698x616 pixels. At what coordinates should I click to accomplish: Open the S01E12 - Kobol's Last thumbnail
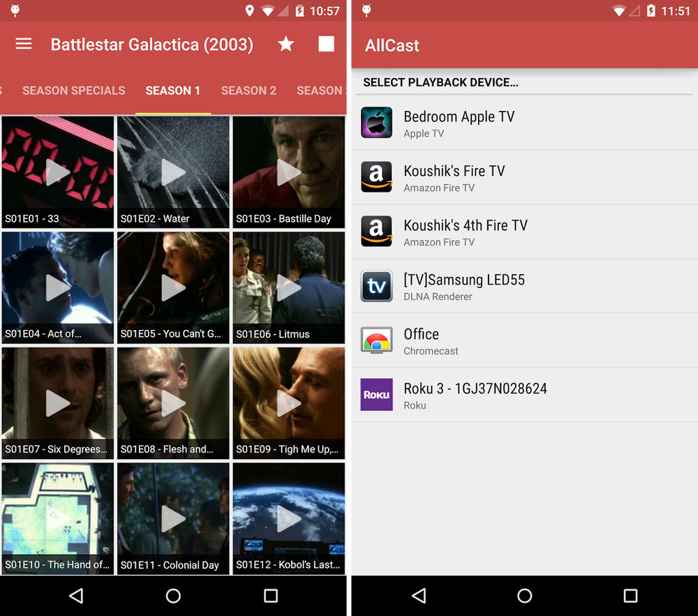tap(288, 519)
